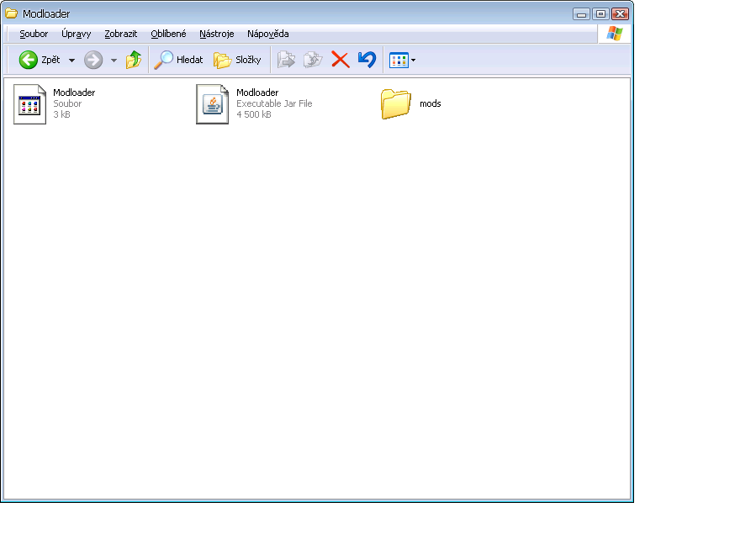Expand the Forward history dropdown arrow
The width and height of the screenshot is (756, 534).
pyautogui.click(x=114, y=61)
